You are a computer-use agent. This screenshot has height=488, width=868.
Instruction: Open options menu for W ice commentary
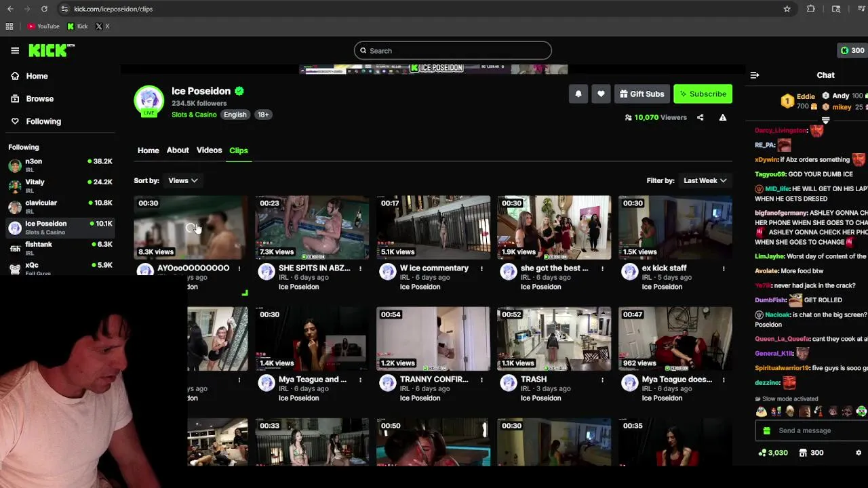(481, 269)
